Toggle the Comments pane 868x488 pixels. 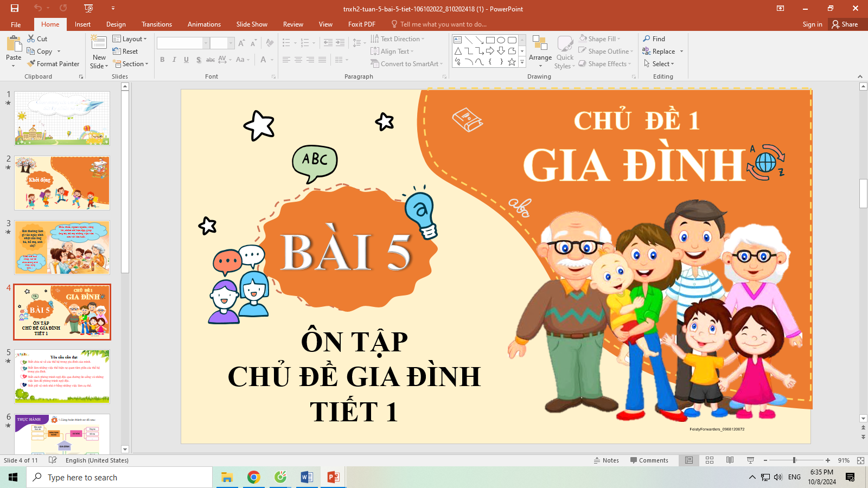[x=649, y=460]
